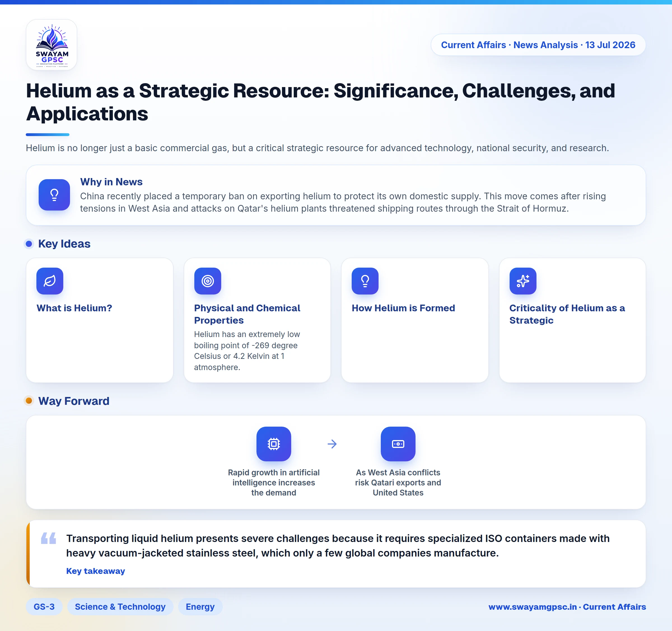This screenshot has width=672, height=631.
Task: Click the target icon above Physical and Chemical Properties
Action: 207,281
